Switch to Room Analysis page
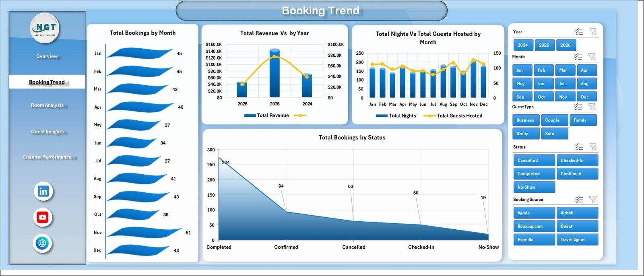Viewport: 644px width, 276px height. pyautogui.click(x=47, y=105)
